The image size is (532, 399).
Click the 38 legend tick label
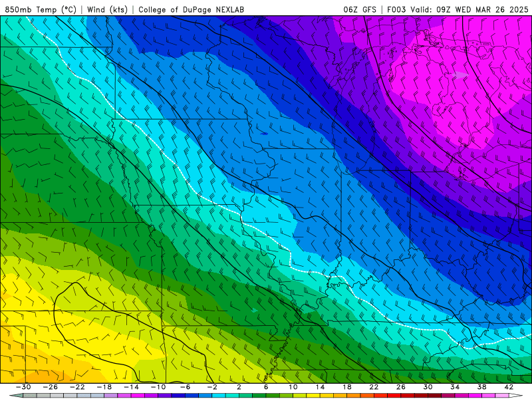pos(481,387)
